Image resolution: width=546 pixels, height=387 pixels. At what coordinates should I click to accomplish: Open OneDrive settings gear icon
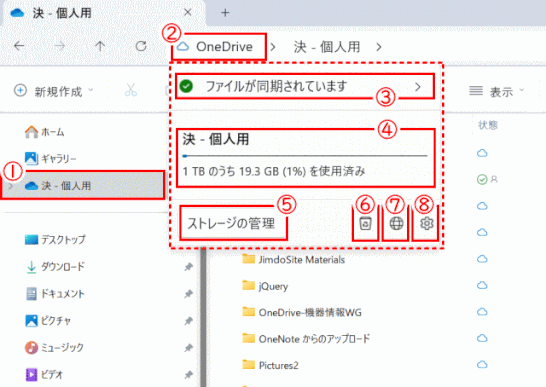coord(427,223)
